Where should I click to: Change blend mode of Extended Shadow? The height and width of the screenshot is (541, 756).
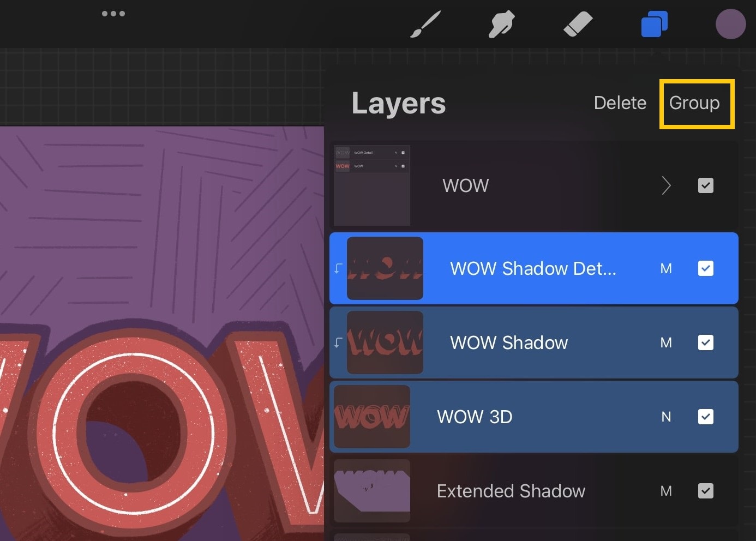666,491
